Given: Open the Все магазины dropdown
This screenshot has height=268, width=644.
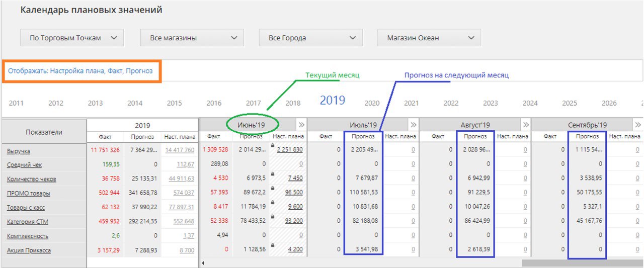Looking at the screenshot, I should pyautogui.click(x=192, y=38).
